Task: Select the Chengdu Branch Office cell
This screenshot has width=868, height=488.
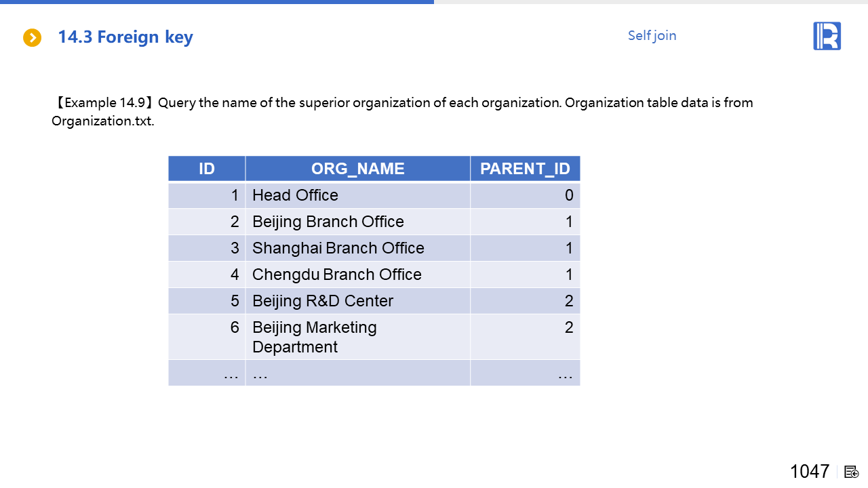Action: [337, 274]
